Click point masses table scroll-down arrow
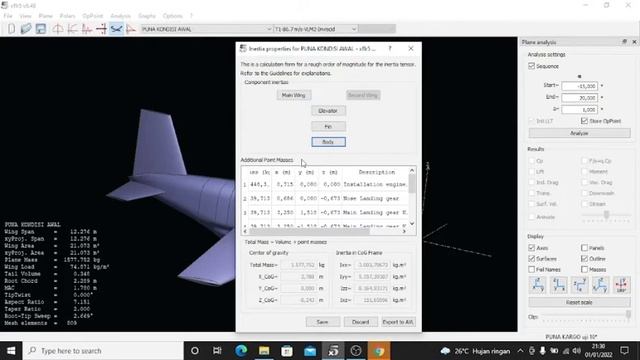The image size is (640, 360). coord(412,223)
